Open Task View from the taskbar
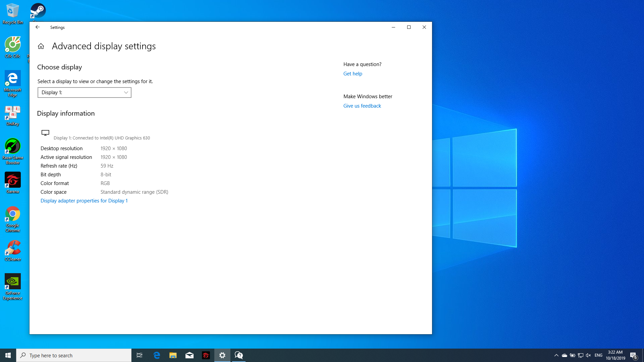The height and width of the screenshot is (362, 644). pyautogui.click(x=140, y=355)
